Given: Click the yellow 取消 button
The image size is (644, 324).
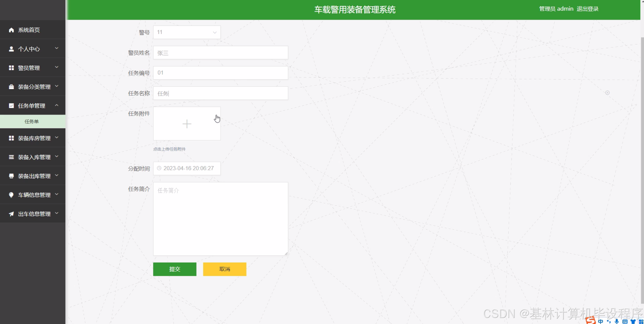Looking at the screenshot, I should tap(225, 269).
